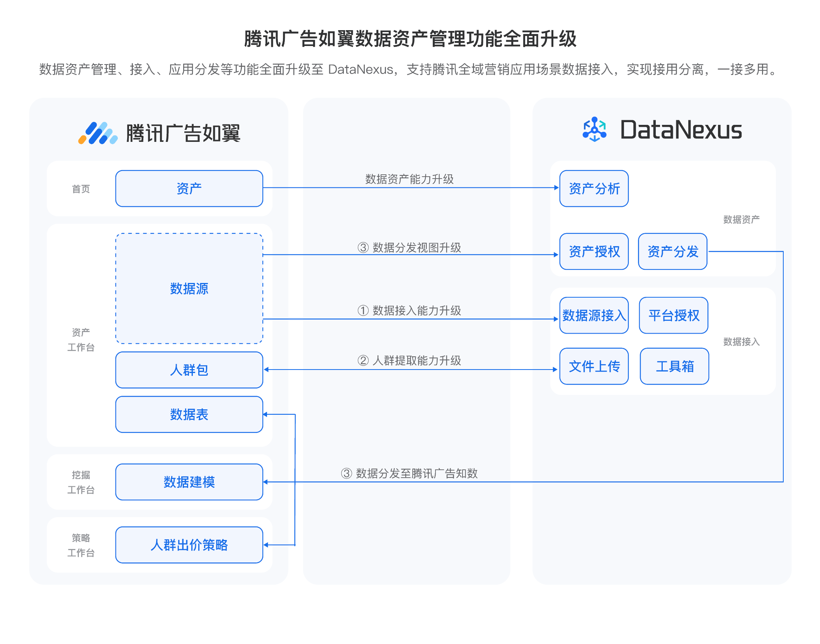The image size is (820, 644).
Task: Select the 资产 box on 首页 row
Action: click(189, 189)
